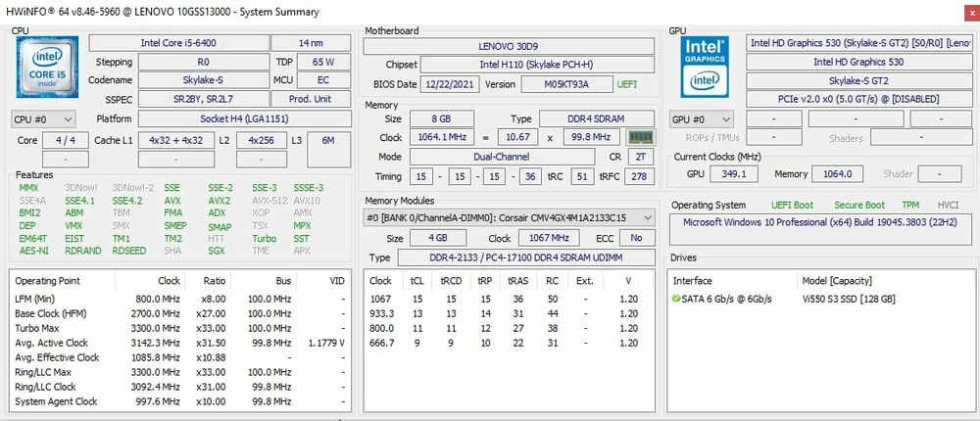Click the Socket H4 (LGA1151) platform field
This screenshot has width=980, height=421.
[x=244, y=118]
